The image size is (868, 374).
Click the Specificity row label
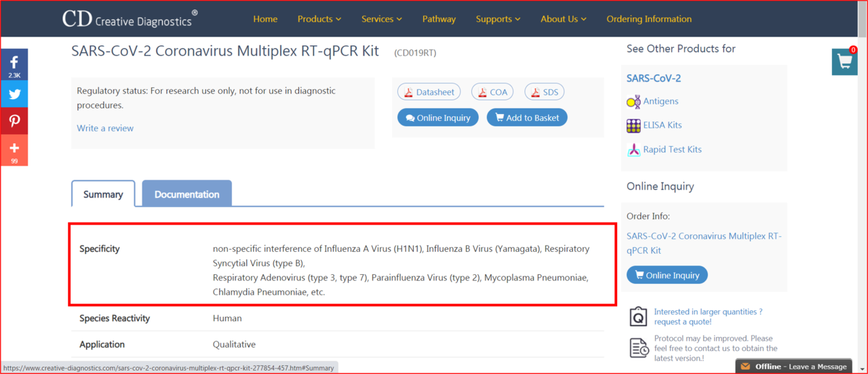point(100,249)
